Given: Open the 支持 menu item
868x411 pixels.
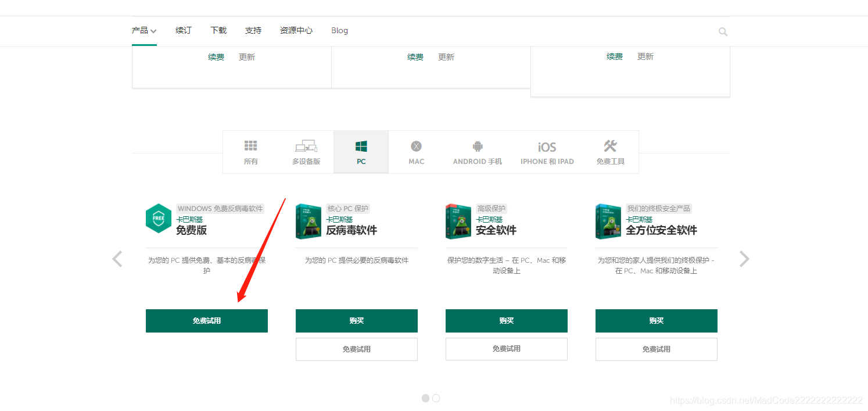Looking at the screenshot, I should pos(253,30).
